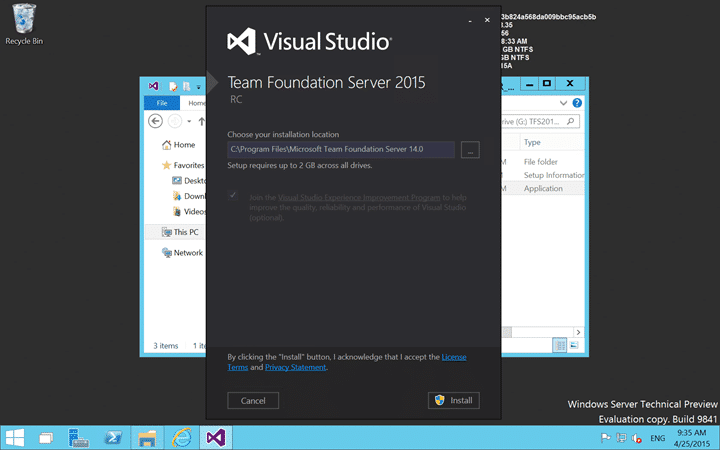Toggle the Visual Studio Experience Improvement Program checkbox
Viewport: 720px width, 450px height.
[x=233, y=195]
